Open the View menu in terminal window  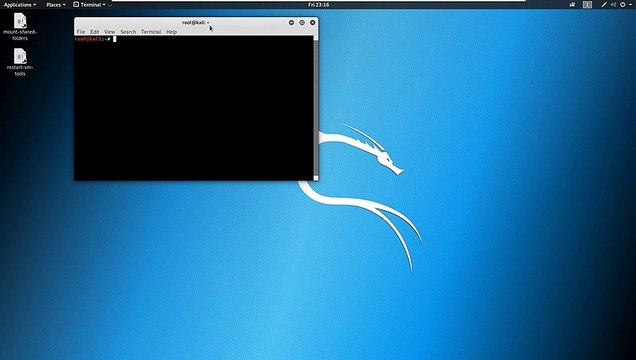(x=110, y=32)
